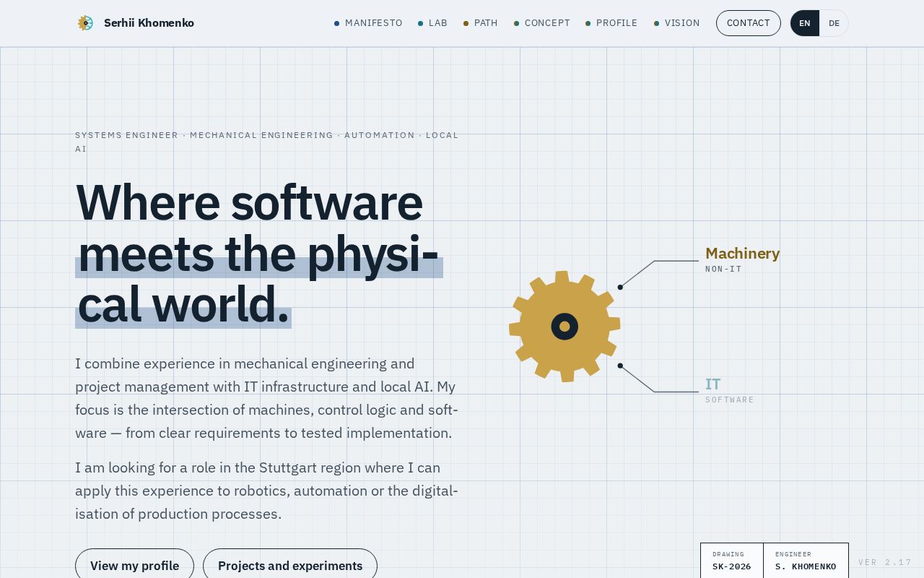
Task: Click the Systems Engineer tagline line
Action: (x=267, y=142)
